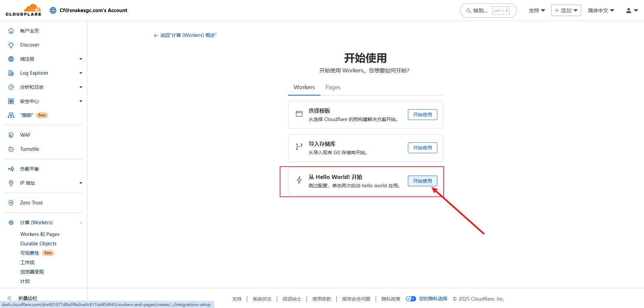This screenshot has height=308, width=644.
Task: Open 支持 footer link
Action: [x=237, y=299]
